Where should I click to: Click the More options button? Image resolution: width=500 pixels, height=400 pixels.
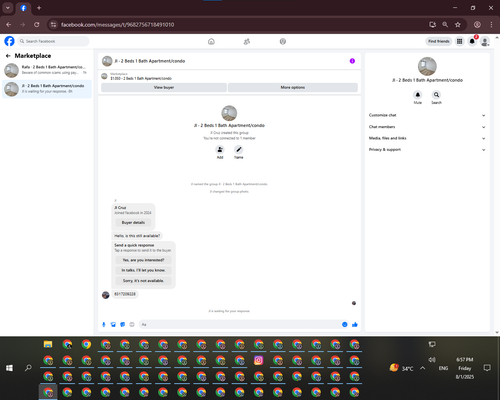[293, 87]
